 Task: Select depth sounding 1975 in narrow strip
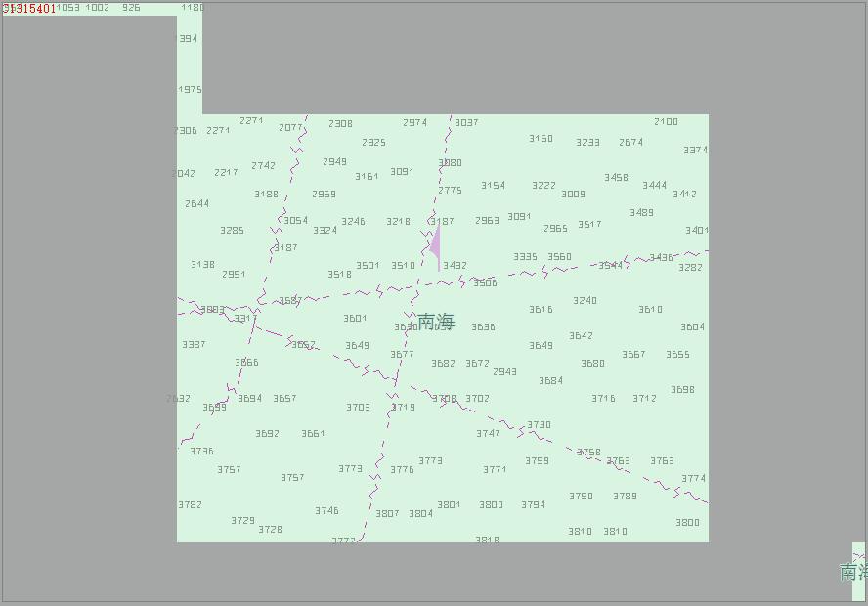tap(190, 90)
